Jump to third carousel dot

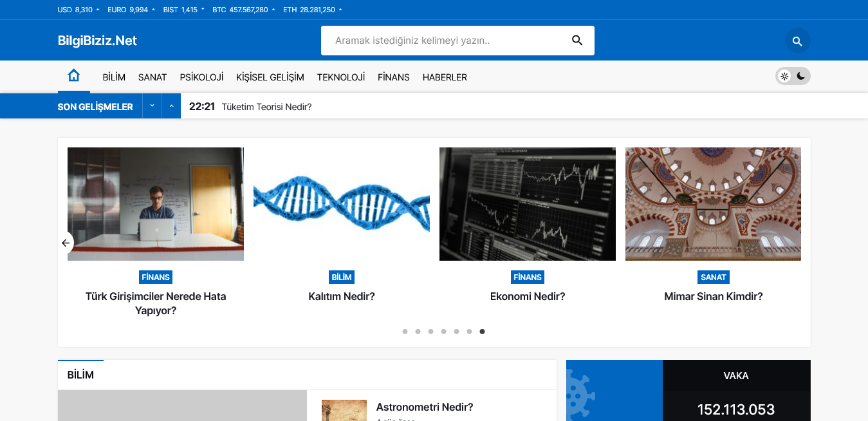430,332
